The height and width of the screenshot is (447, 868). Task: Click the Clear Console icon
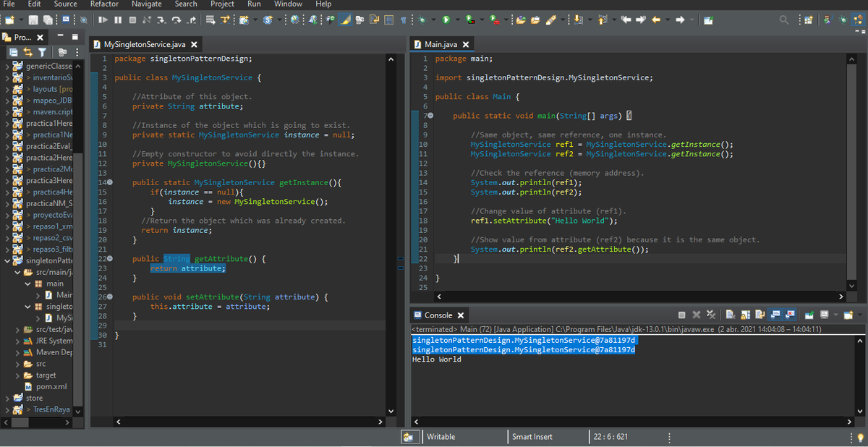pos(731,315)
